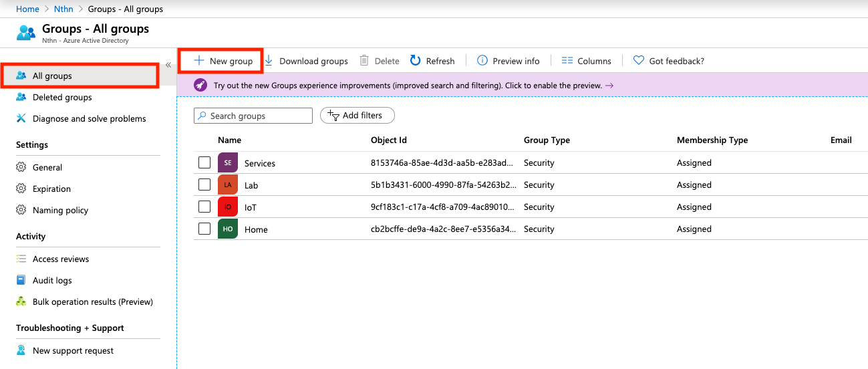Sort by the Name column header
Viewport: 868px width, 369px height.
229,140
